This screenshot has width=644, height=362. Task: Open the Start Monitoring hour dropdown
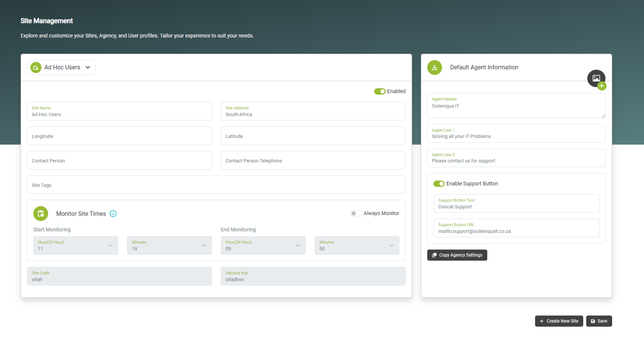110,245
